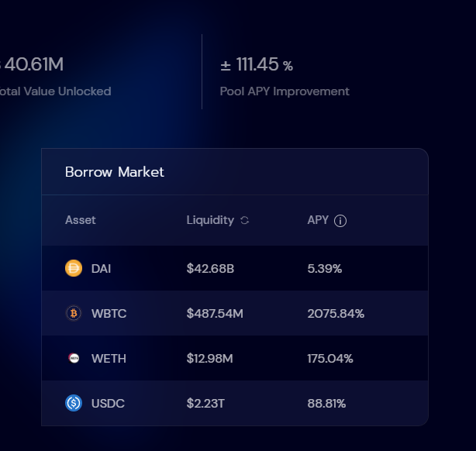Click the WBTC APY value 2075.84%
The height and width of the screenshot is (451, 476).
point(336,314)
